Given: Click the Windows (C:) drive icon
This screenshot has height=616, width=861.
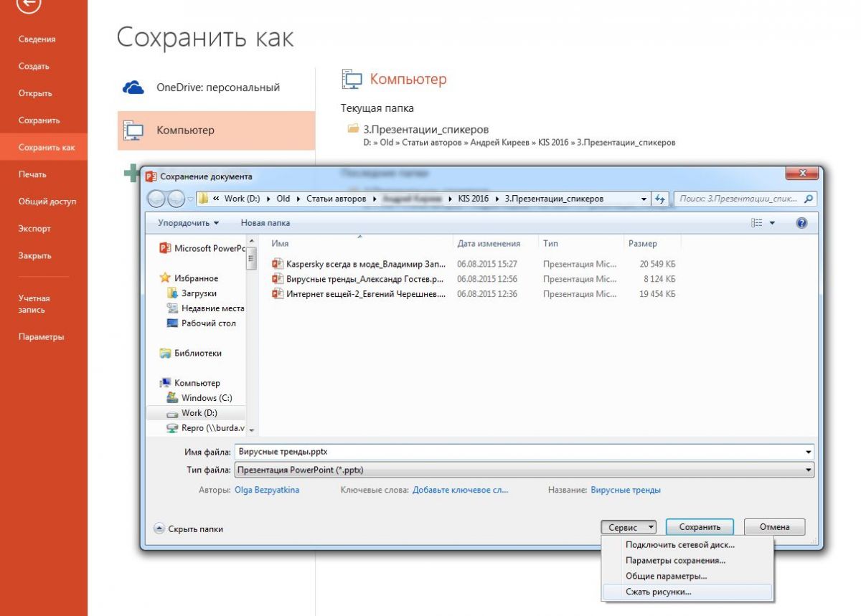Looking at the screenshot, I should [x=172, y=397].
